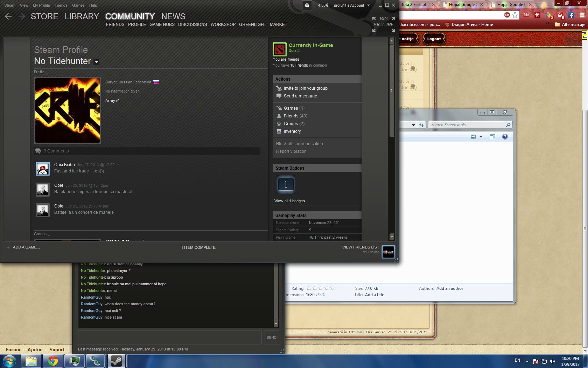
Task: Click the Friends person icon in the Actions panel
Action: click(279, 116)
